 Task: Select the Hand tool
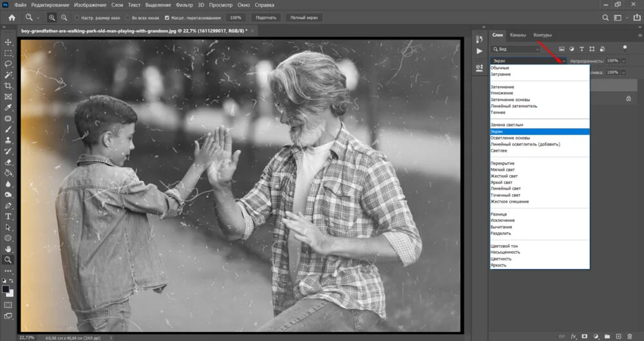pos(8,249)
